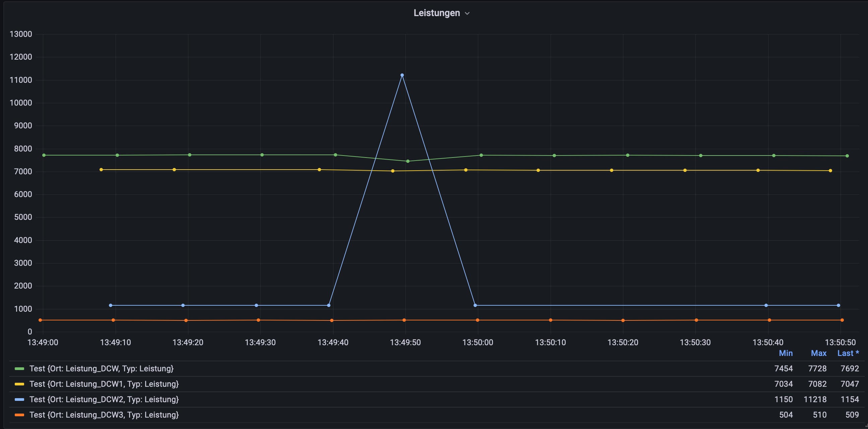Toggle visibility of Leistung_DCW1 series label
Viewport: 868px width, 429px height.
click(x=104, y=384)
